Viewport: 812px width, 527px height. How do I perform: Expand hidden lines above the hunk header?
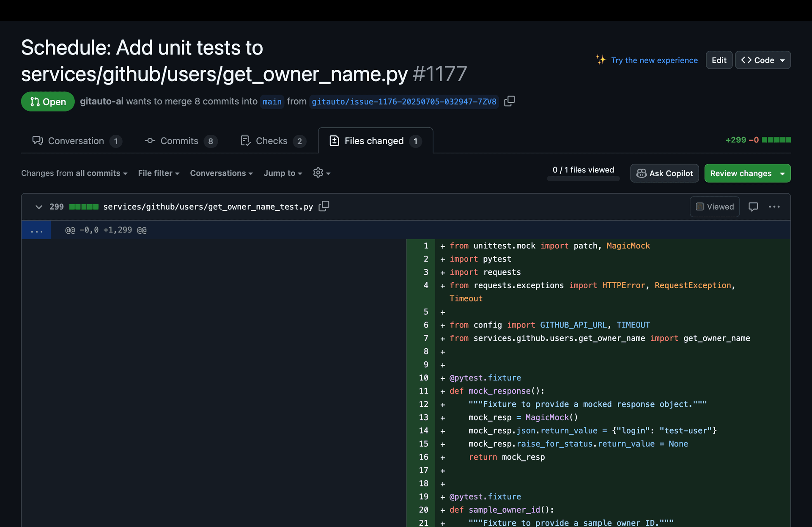coord(36,230)
